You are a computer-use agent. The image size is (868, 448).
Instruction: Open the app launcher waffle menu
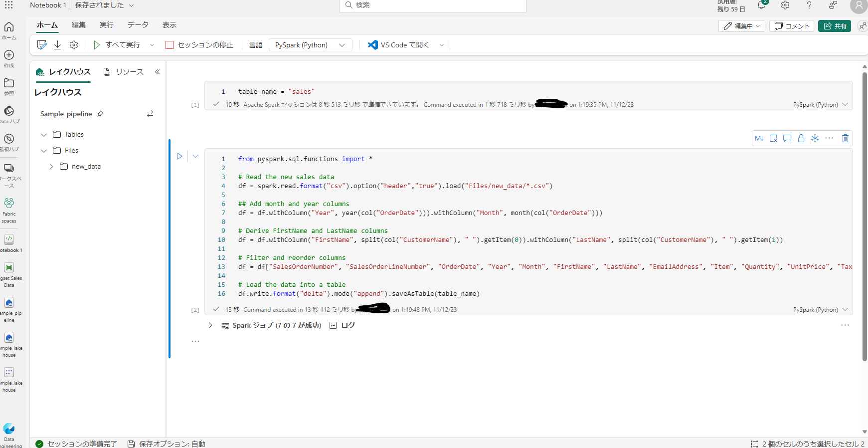(9, 5)
